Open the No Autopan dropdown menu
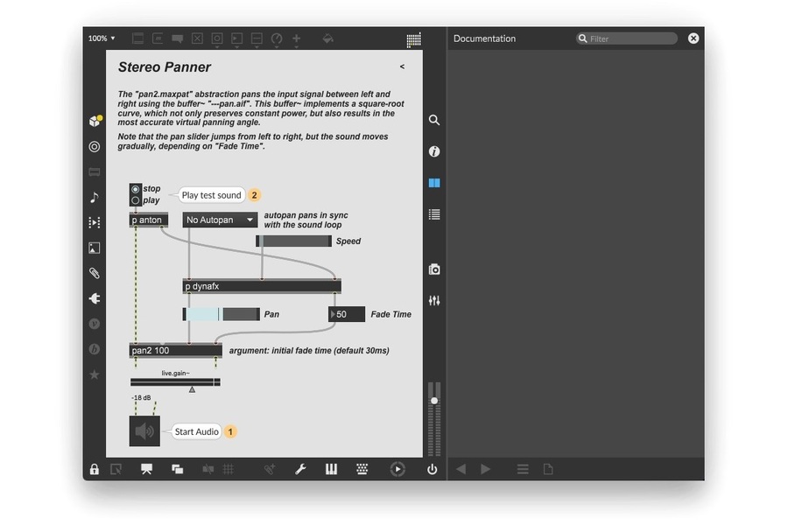 pyautogui.click(x=220, y=220)
